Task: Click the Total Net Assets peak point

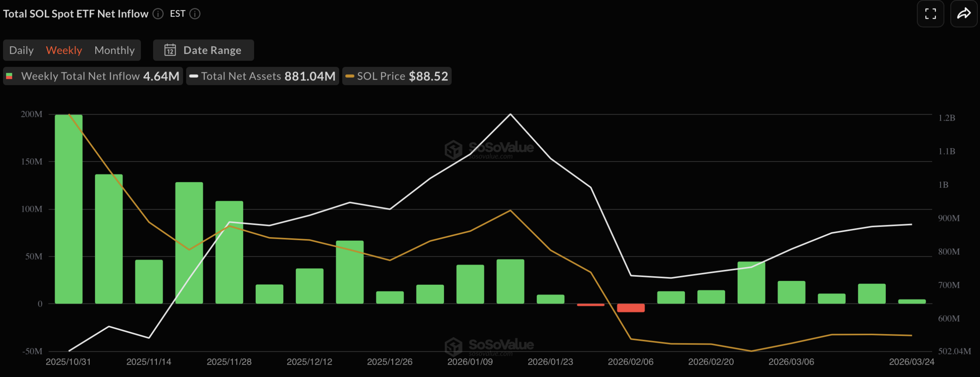Action: 510,114
